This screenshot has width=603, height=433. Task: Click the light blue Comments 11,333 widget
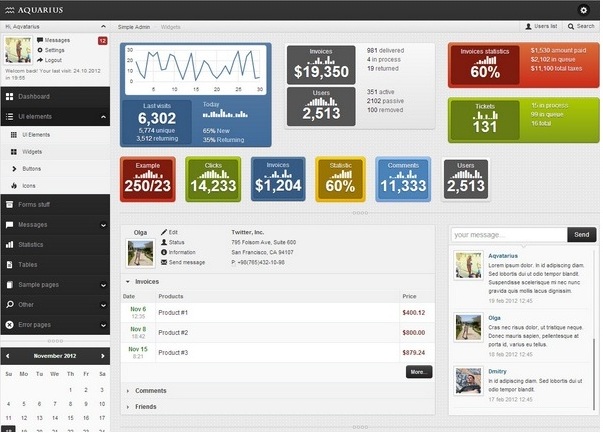403,179
